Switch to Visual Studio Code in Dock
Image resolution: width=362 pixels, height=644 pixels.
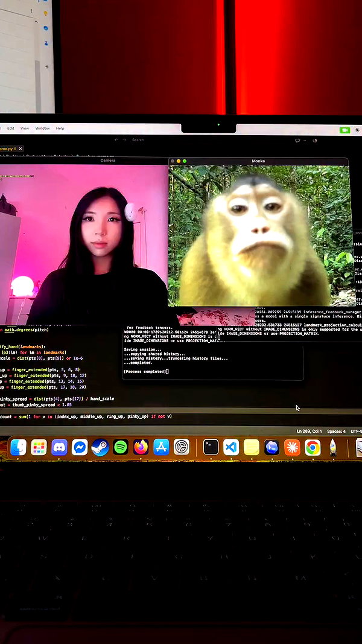231,447
